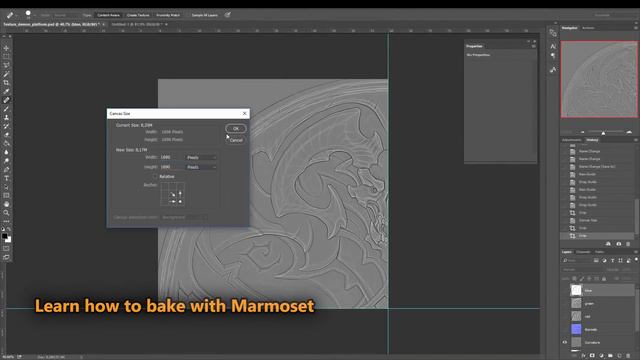
Task: Show the blue layer visibility box
Action: 565,290
